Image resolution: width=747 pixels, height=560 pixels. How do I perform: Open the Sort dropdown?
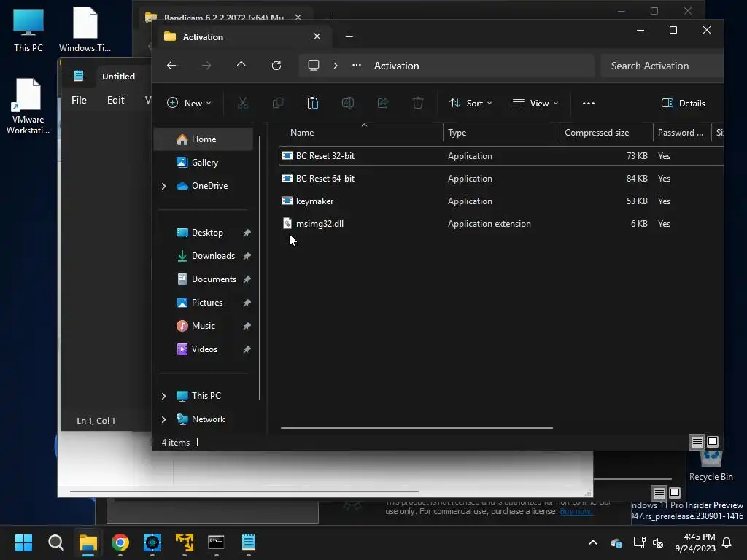coord(471,103)
